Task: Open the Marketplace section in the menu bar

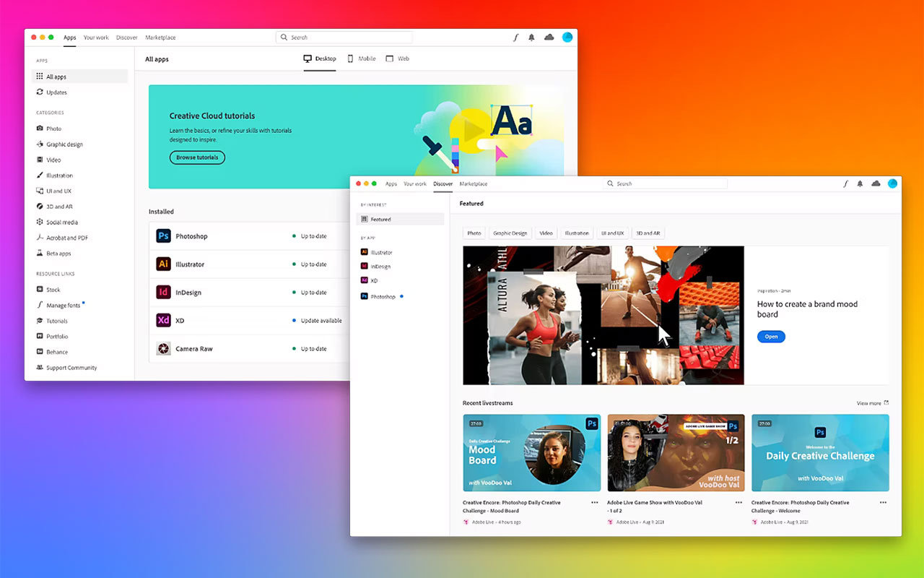Action: pos(473,184)
